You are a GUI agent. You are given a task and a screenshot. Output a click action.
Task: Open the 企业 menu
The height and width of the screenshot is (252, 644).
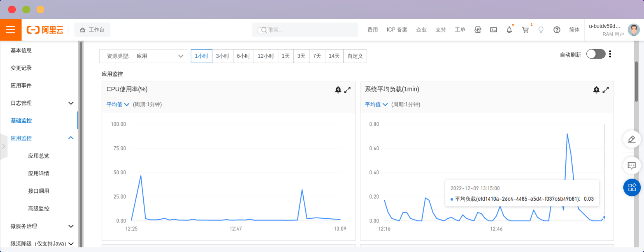click(421, 30)
